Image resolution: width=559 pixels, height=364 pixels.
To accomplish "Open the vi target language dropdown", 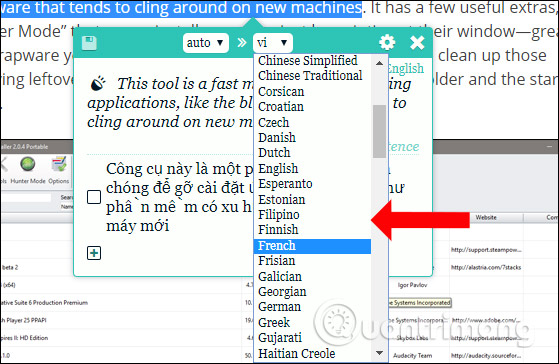I will point(273,43).
